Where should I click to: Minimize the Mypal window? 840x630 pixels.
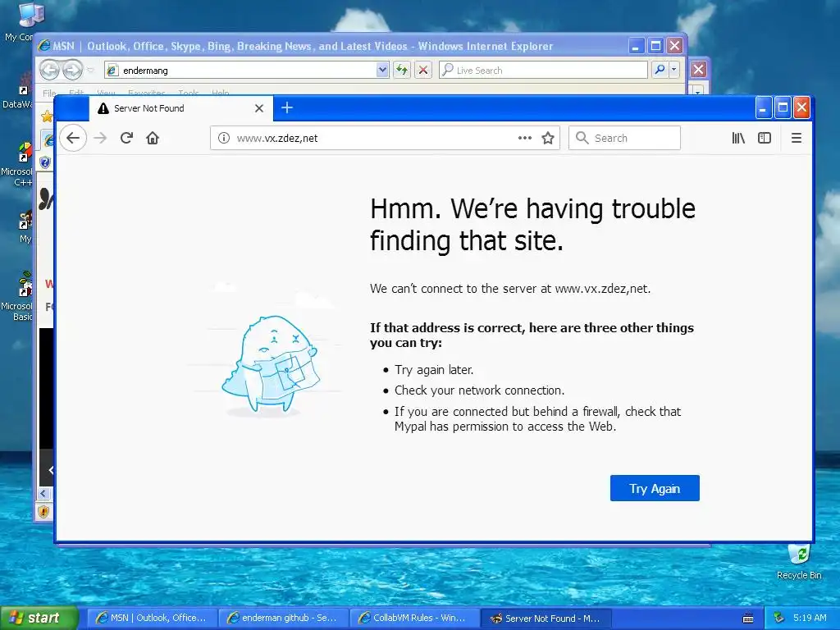click(x=763, y=107)
